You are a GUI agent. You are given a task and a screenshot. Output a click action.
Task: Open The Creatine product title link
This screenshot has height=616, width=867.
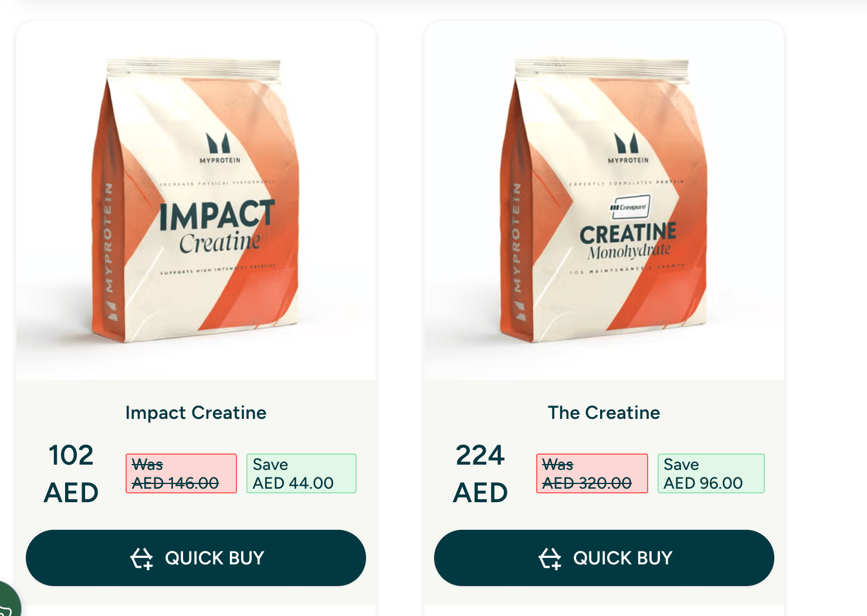(604, 413)
